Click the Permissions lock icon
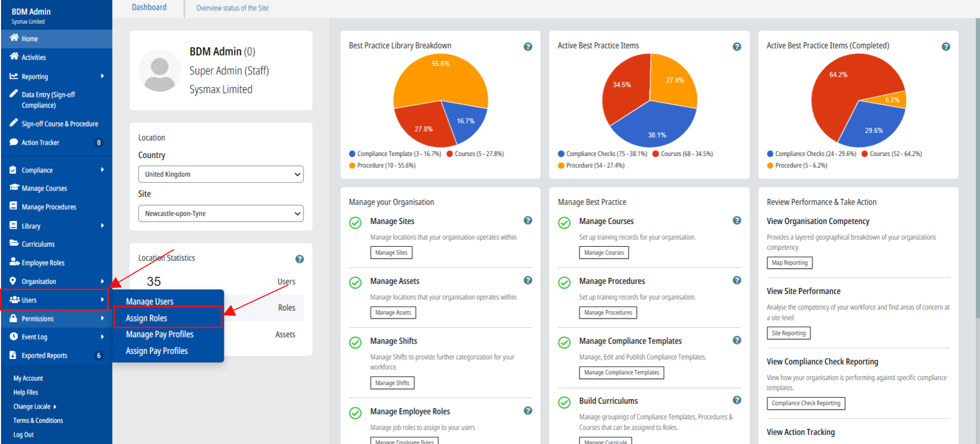Screen dimensions: 980x444 14,318
